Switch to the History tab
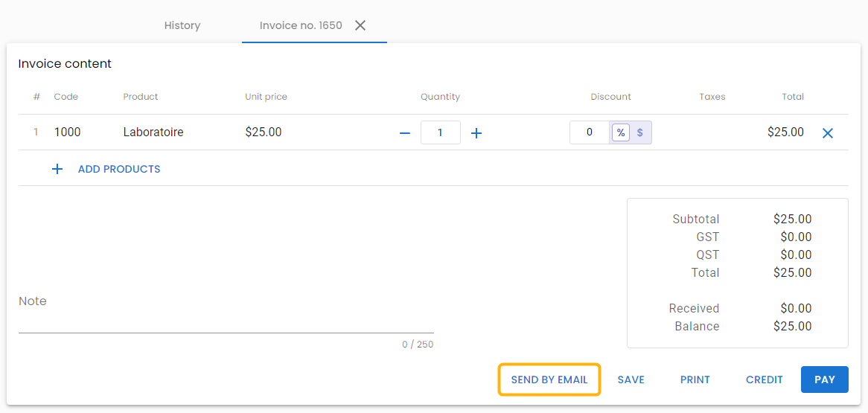 [182, 25]
